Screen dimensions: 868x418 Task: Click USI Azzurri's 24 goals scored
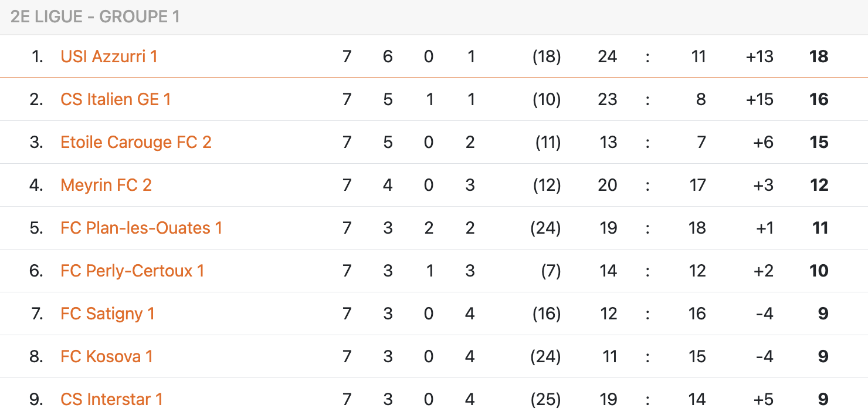607,57
